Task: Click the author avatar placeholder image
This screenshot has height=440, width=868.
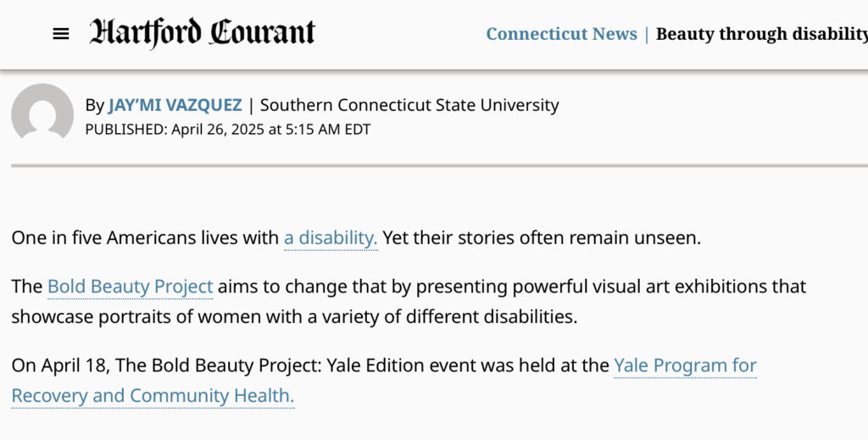Action: coord(42,113)
